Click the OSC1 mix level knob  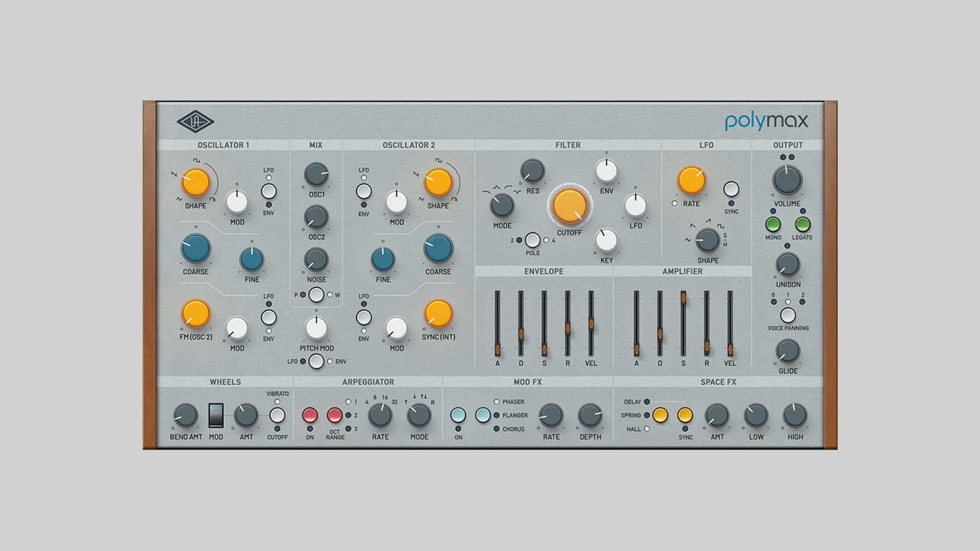[316, 174]
